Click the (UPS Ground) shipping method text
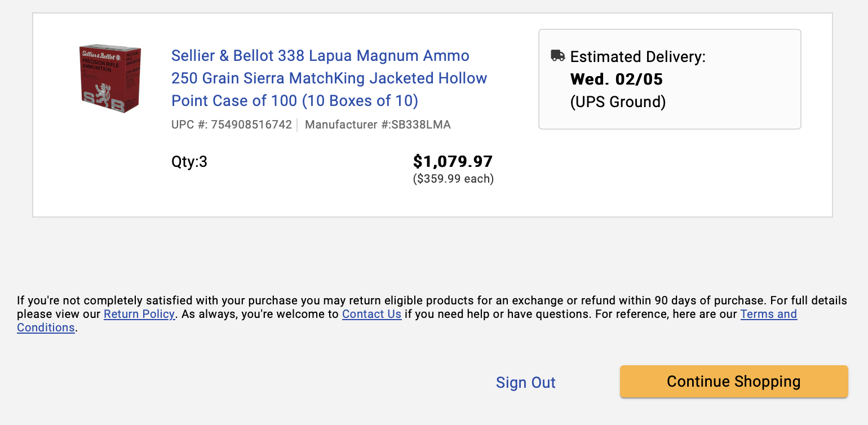Viewport: 868px width, 425px height. [618, 102]
